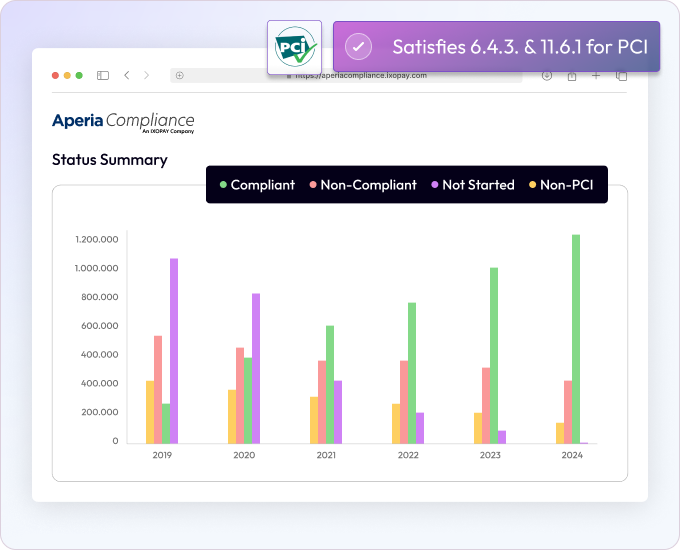Click the Aperia Compliance logo
The image size is (680, 550).
point(123,122)
